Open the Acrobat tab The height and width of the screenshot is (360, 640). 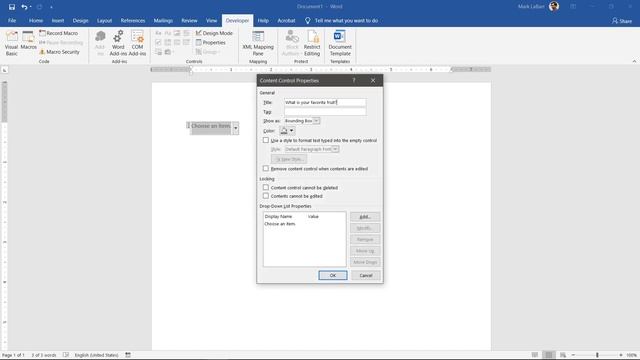click(x=286, y=20)
